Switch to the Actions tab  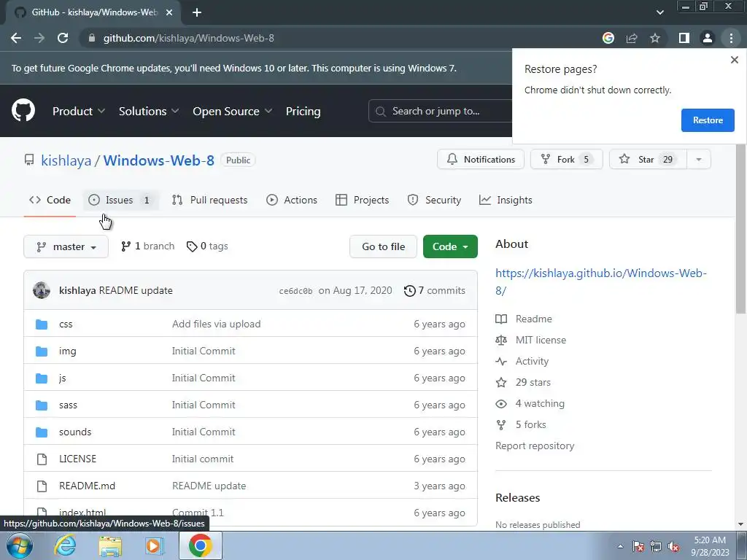click(x=292, y=200)
